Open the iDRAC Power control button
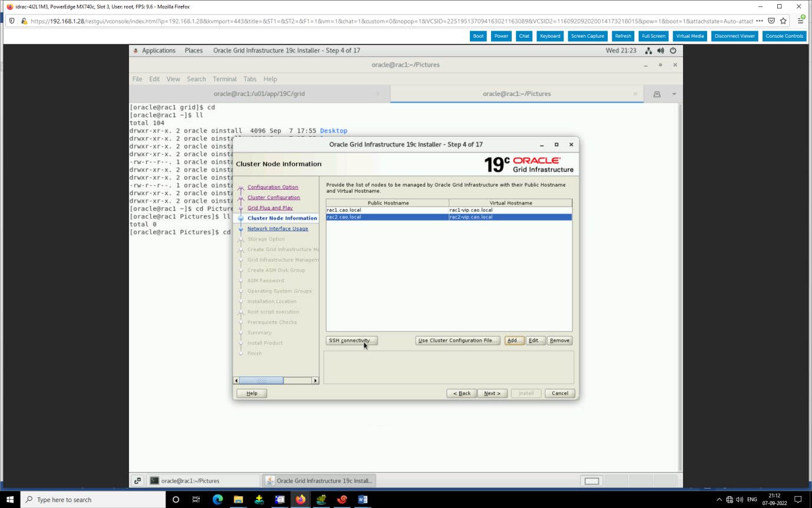 (x=501, y=36)
